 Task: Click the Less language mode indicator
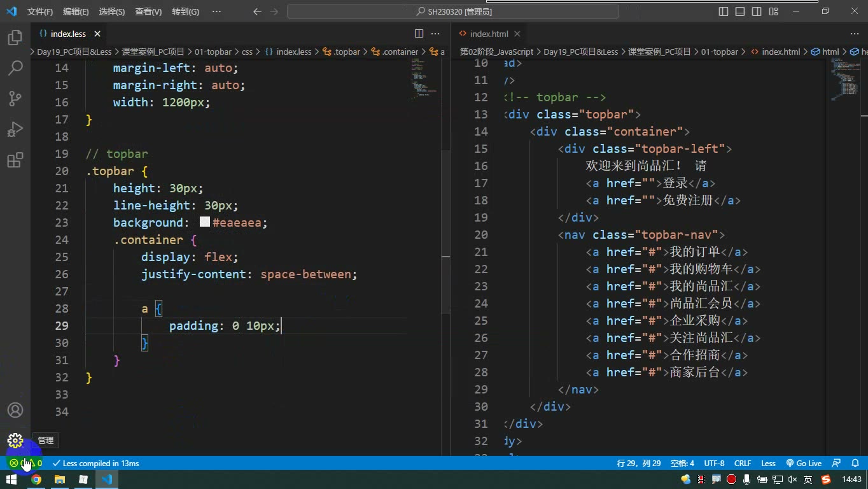[x=769, y=464]
